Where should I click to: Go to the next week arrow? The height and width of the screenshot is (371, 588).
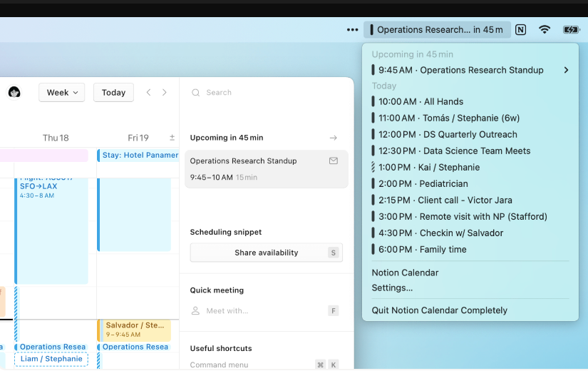[x=165, y=93]
